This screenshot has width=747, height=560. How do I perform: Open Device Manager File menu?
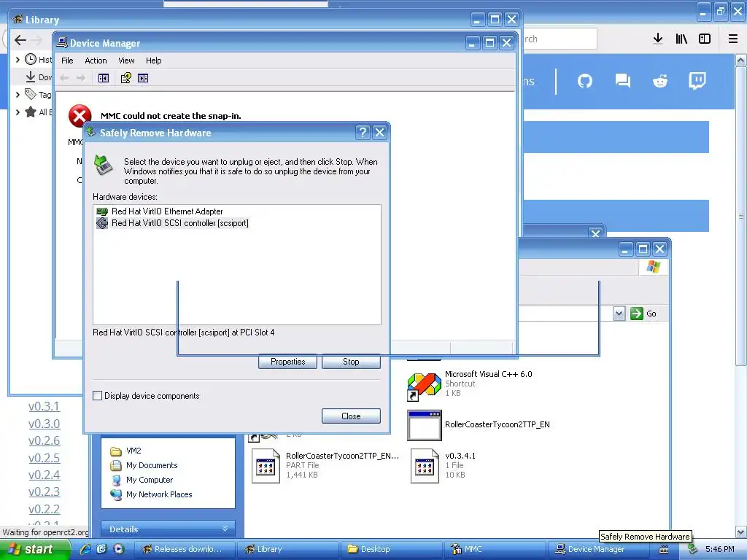click(x=67, y=61)
